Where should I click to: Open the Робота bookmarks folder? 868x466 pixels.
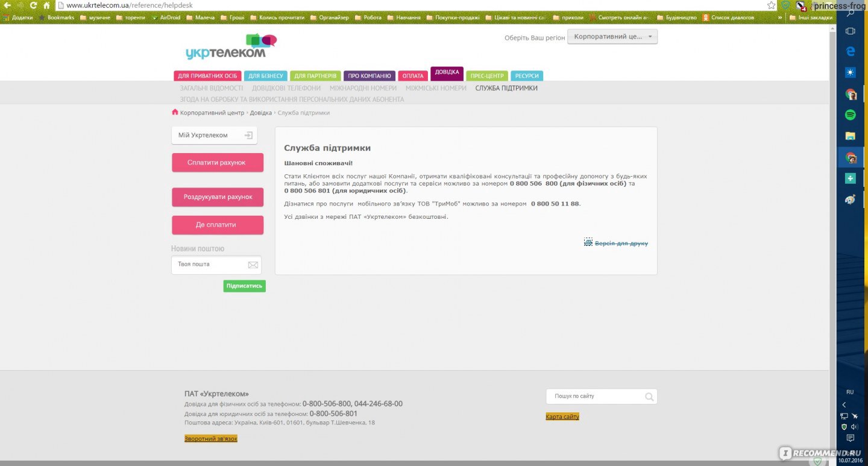(368, 17)
